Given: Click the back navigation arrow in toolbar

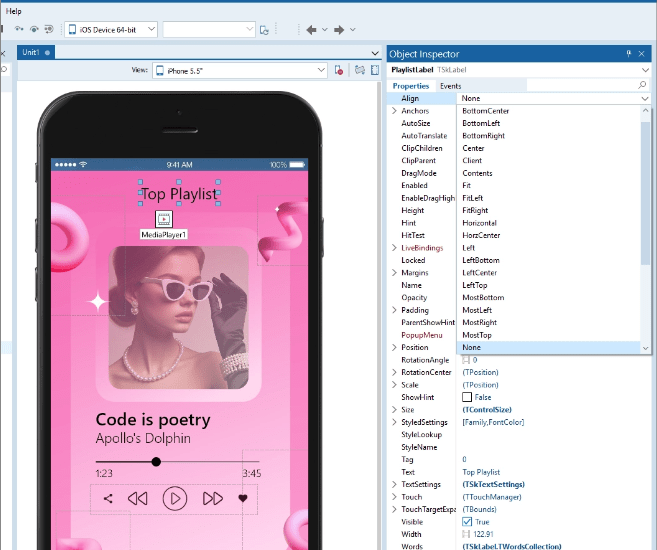Looking at the screenshot, I should [311, 30].
